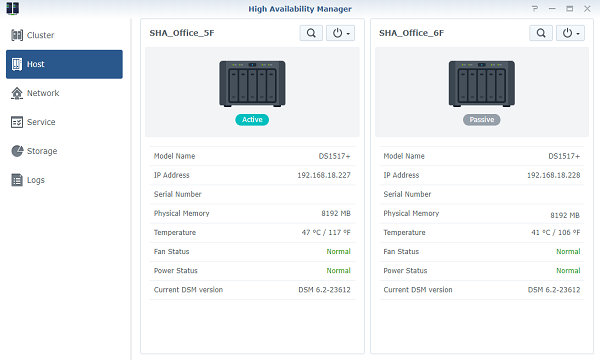The width and height of the screenshot is (600, 360).
Task: Open power dropdown for SHA_Office_6F
Action: tap(570, 33)
